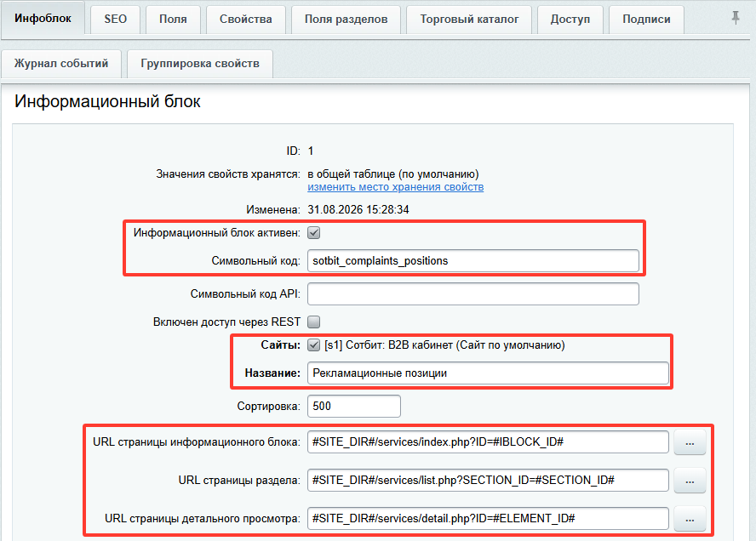Switch to Группировка свойств tab

pos(200,64)
